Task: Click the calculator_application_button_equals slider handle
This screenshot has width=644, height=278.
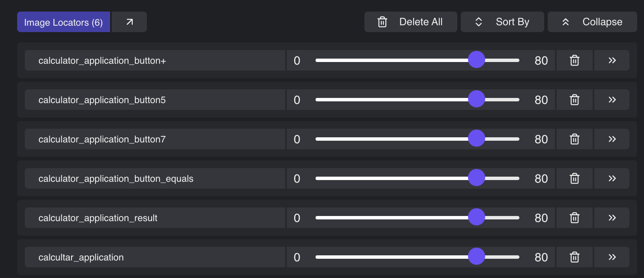Action: pos(476,178)
